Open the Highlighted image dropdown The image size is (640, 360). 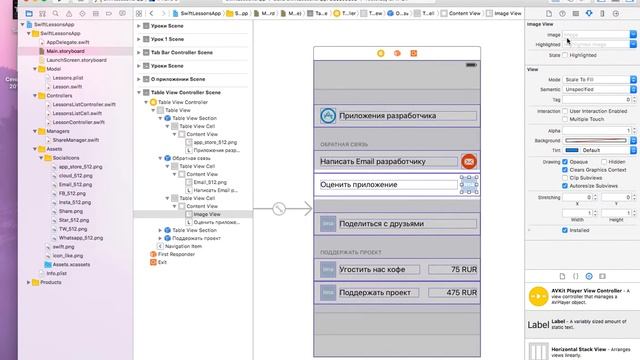[633, 44]
